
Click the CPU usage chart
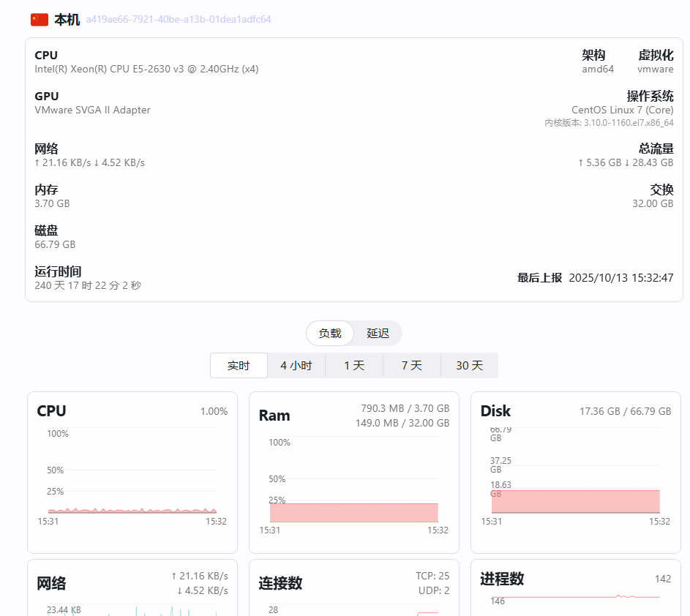click(x=132, y=476)
